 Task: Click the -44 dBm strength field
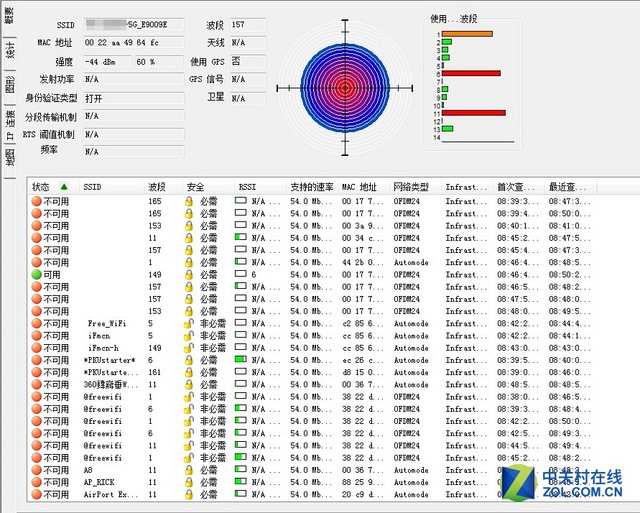pyautogui.click(x=108, y=62)
